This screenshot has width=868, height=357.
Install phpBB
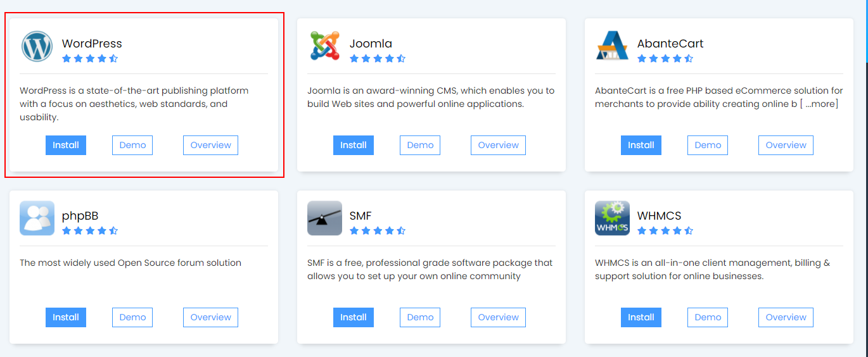[66, 317]
